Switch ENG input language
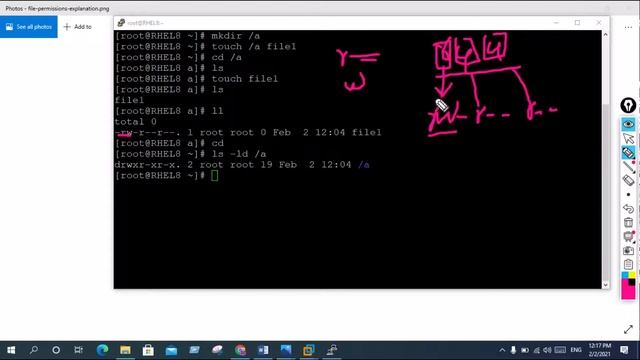Screen dimensions: 640x360 pos(576,350)
